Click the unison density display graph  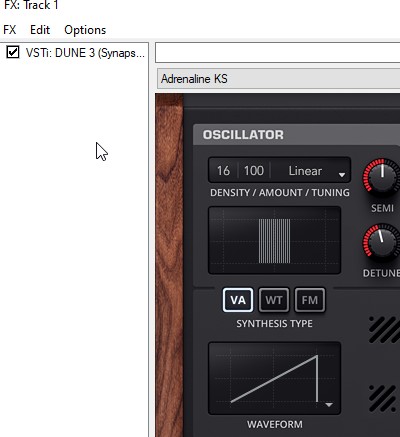click(274, 240)
